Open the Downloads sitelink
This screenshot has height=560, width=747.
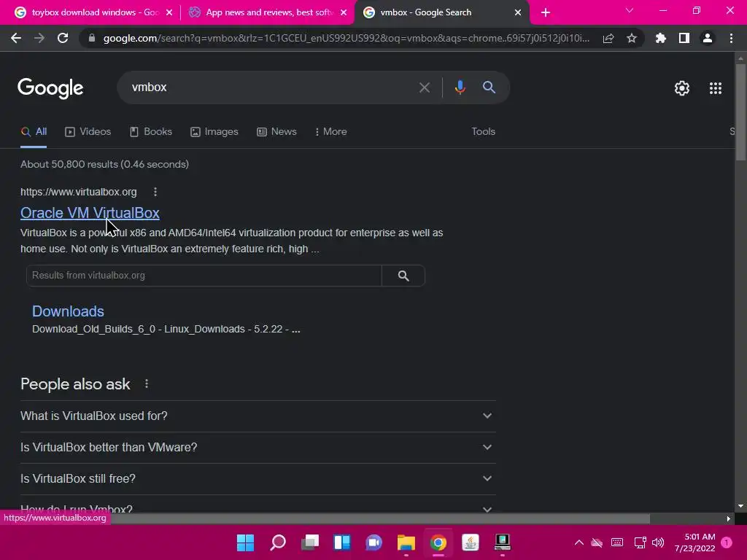pos(68,311)
